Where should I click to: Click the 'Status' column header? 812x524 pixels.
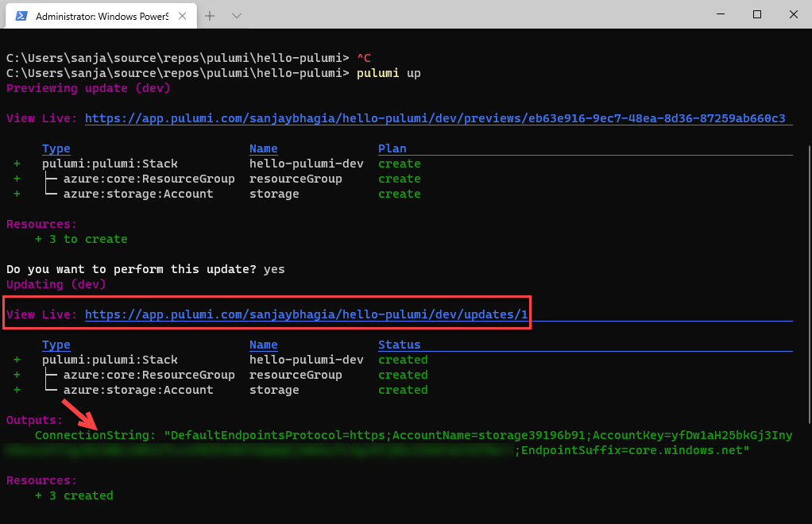coord(400,345)
